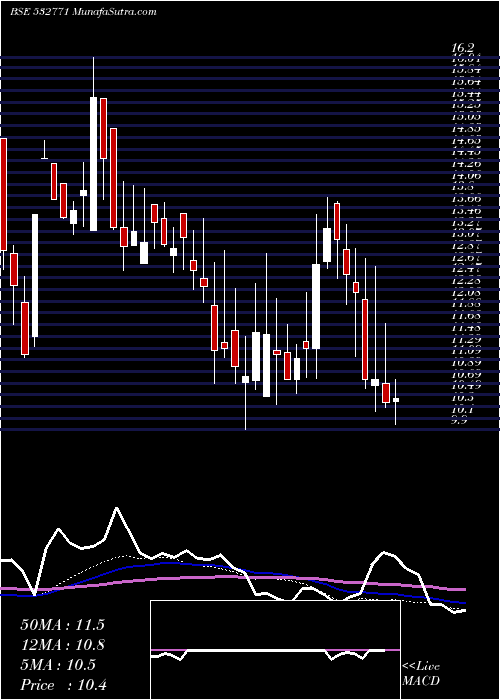Click the white indicator line's highest peak

[x=117, y=508]
